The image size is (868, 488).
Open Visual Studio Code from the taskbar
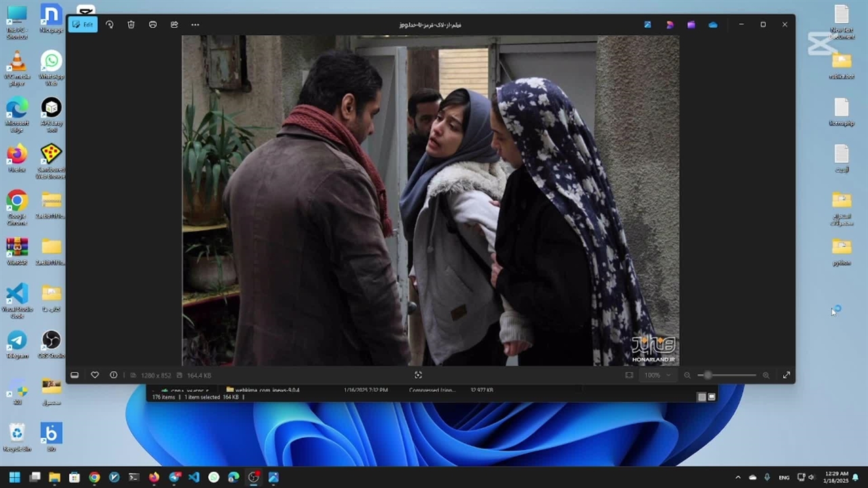[x=194, y=477]
